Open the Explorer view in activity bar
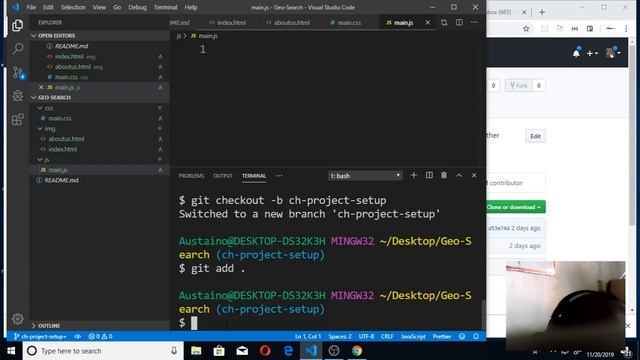 (17, 25)
